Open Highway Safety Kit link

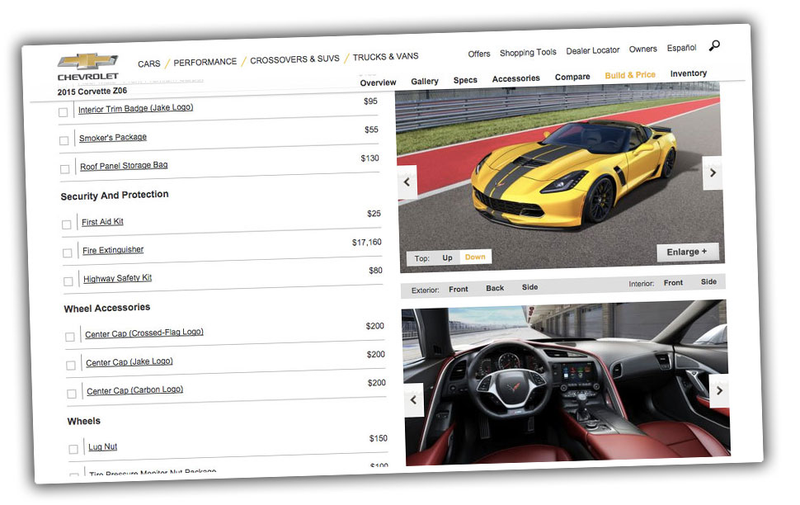point(118,279)
